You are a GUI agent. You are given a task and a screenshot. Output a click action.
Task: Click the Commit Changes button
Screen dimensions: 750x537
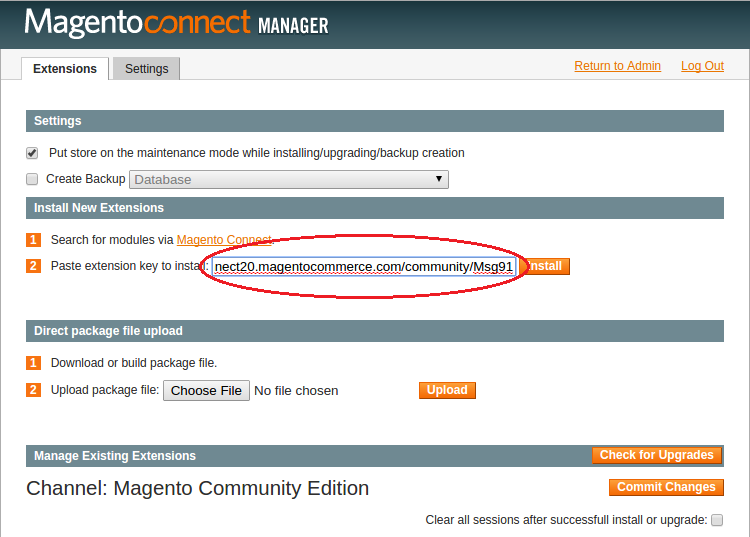click(x=666, y=487)
